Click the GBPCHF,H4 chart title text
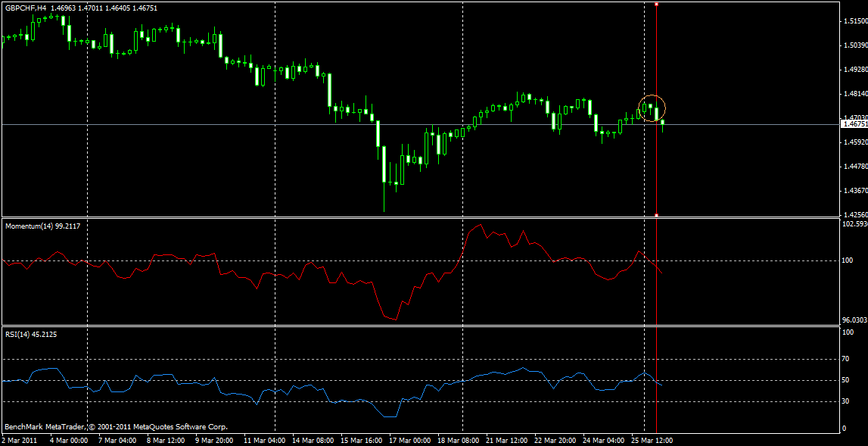The height and width of the screenshot is (446, 868). click(x=26, y=8)
